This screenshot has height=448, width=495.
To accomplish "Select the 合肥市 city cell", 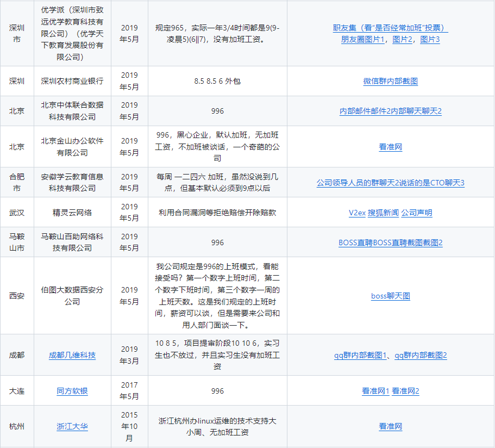I will tap(17, 182).
